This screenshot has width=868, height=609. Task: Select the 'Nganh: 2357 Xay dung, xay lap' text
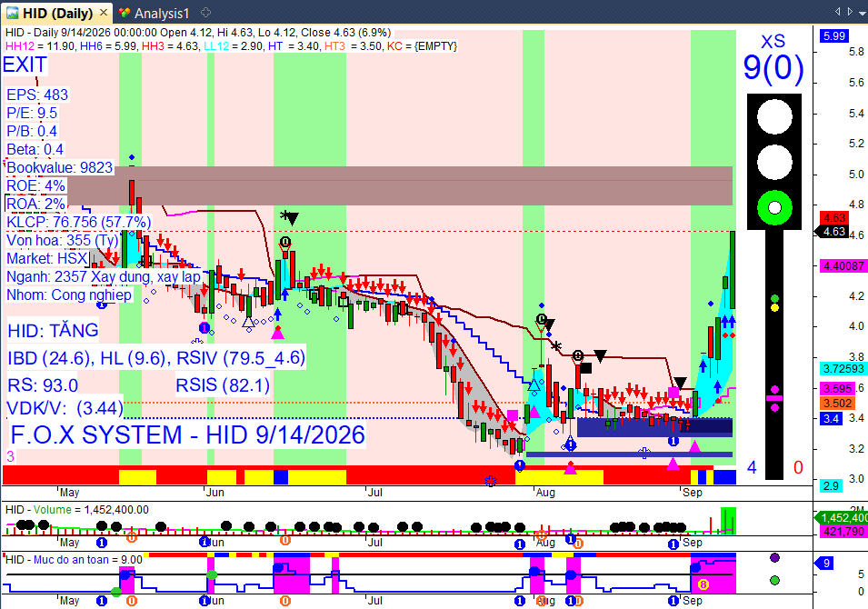click(104, 277)
